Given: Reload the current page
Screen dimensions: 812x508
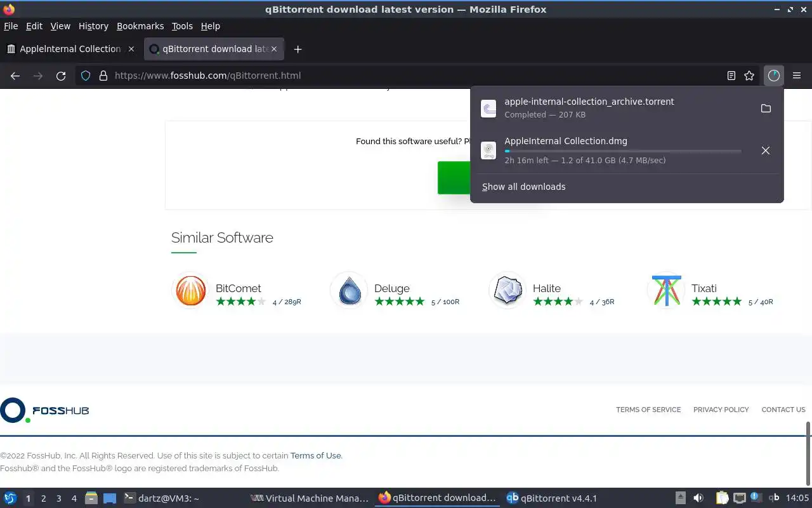Looking at the screenshot, I should (61, 76).
